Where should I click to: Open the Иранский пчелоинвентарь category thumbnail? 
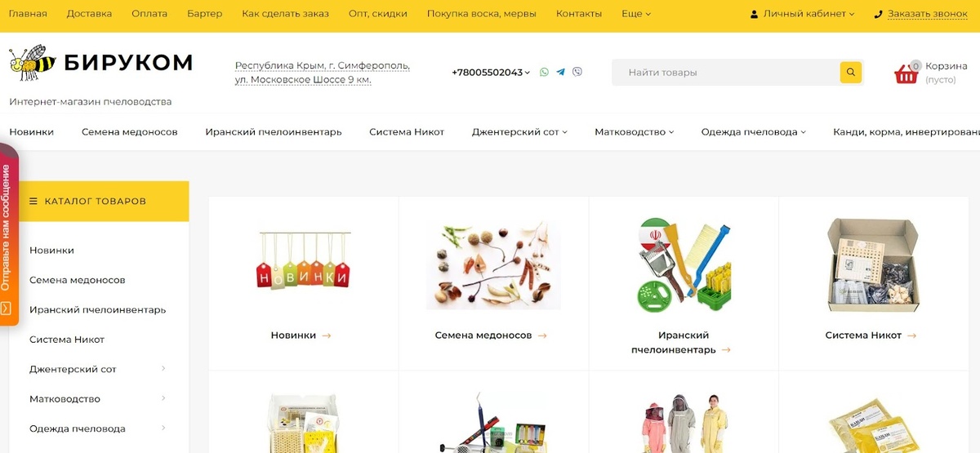[684, 265]
